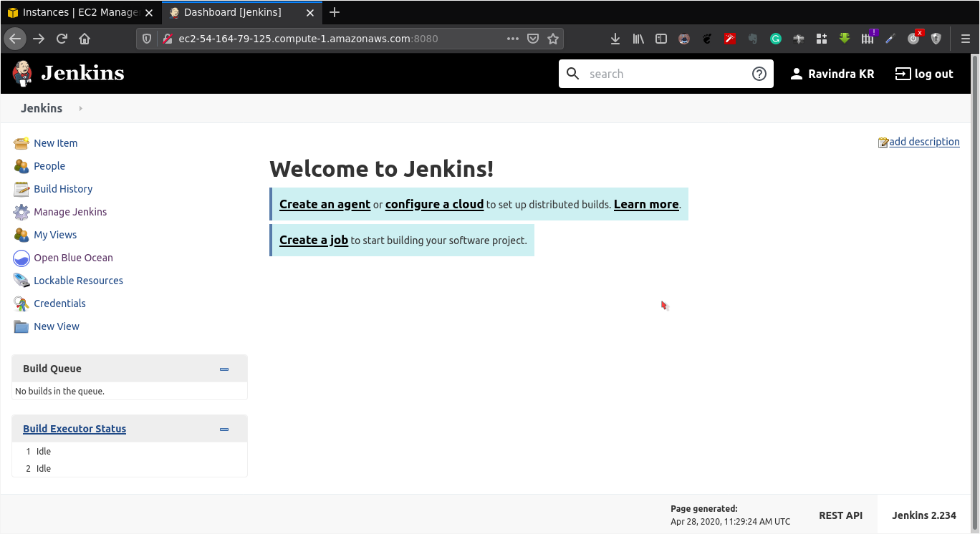Image resolution: width=980 pixels, height=534 pixels.
Task: Click the Ravindra KR user link
Action: point(832,74)
